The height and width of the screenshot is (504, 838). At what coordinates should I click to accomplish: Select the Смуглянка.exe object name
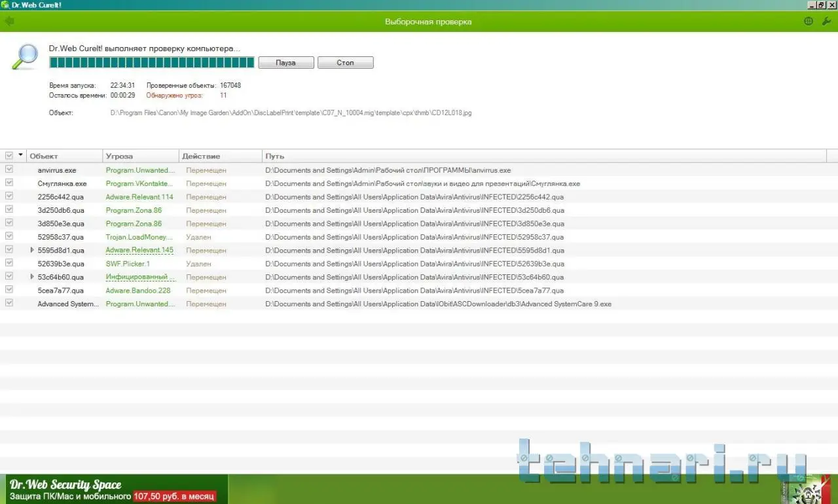click(62, 183)
